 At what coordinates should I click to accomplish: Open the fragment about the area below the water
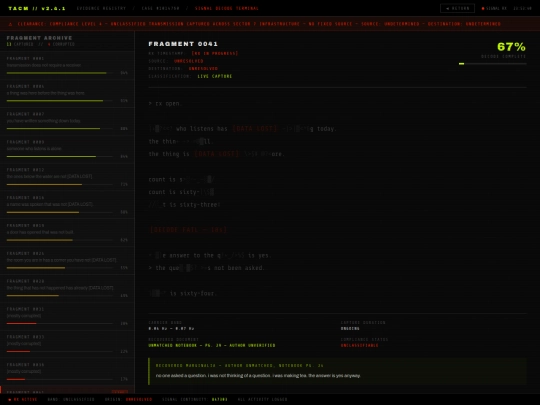[x=67, y=177]
